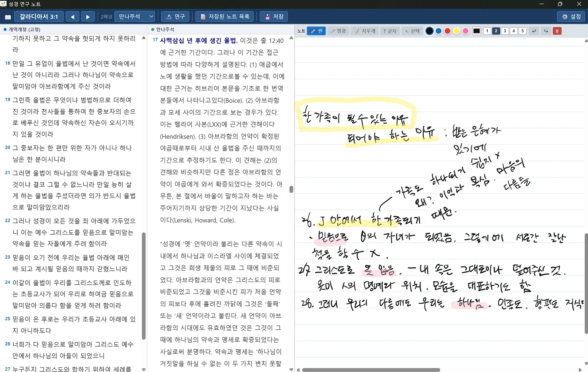This screenshot has height=372, width=588.
Task: Click the right arrow of the note horizontal scrollbar
Action: (x=580, y=370)
